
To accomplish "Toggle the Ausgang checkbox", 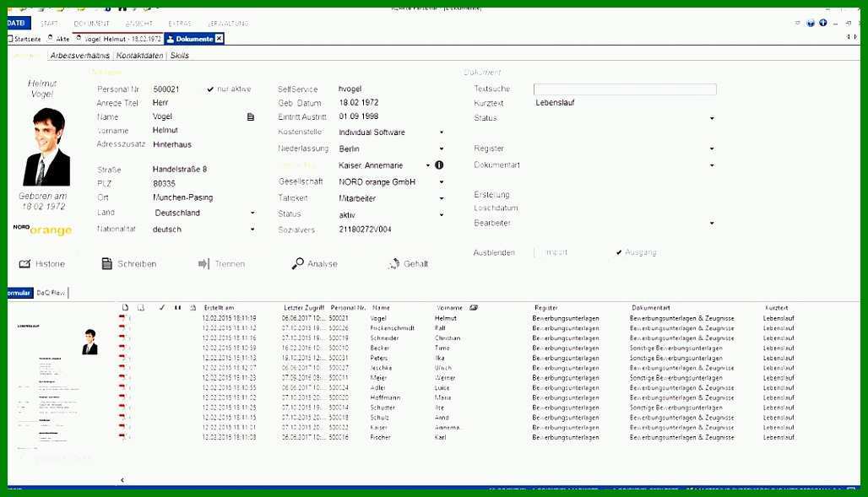I will click(x=619, y=252).
